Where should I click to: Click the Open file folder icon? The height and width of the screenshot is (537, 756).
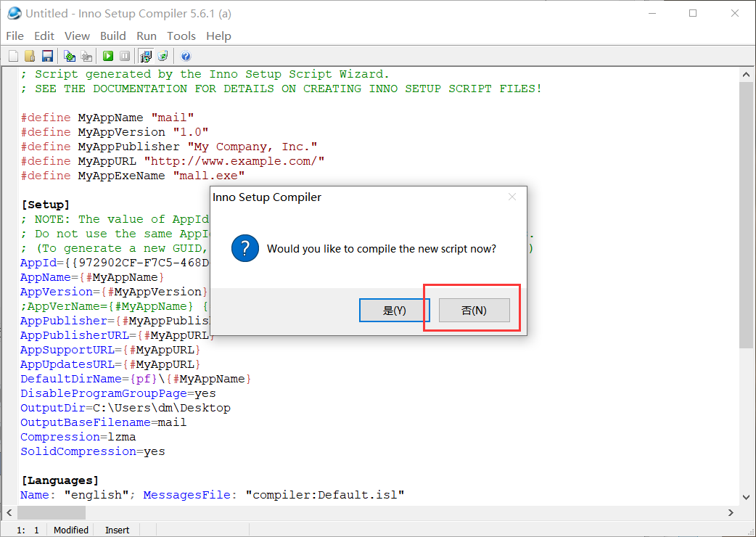tap(30, 57)
